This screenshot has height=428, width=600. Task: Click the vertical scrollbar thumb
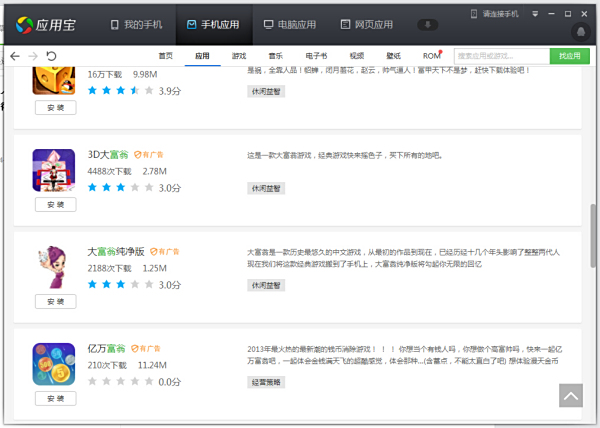coord(593,236)
